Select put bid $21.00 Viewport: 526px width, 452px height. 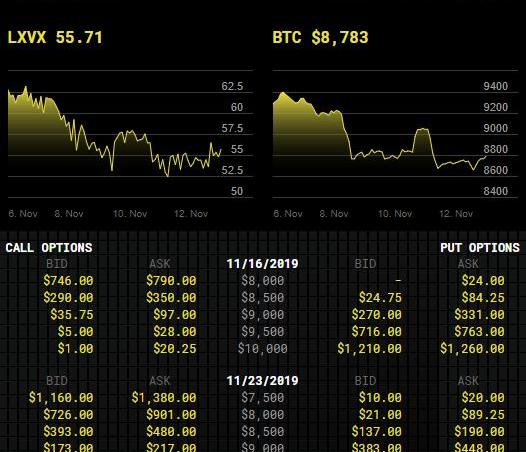point(380,415)
